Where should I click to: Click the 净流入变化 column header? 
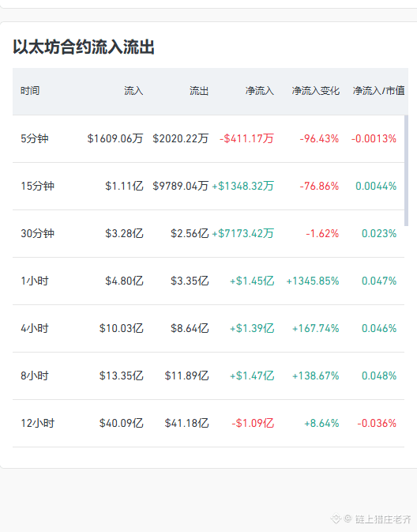[x=315, y=91]
